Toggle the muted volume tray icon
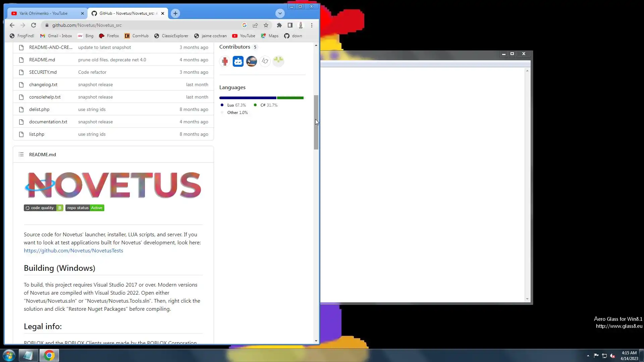This screenshot has width=644, height=362. 612,356
